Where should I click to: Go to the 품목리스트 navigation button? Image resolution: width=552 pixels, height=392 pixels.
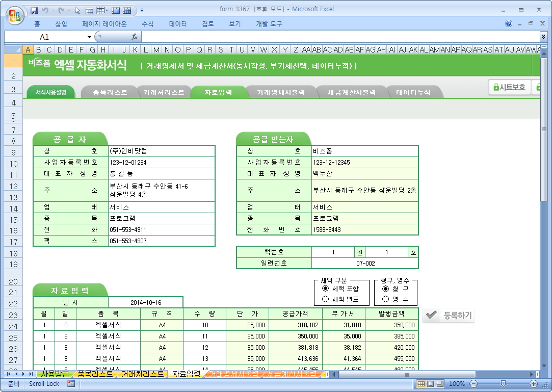click(110, 92)
